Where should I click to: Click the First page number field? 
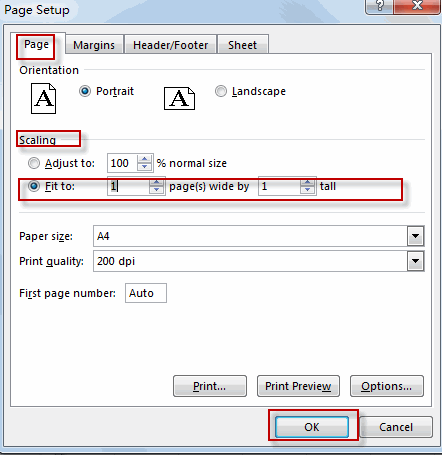click(x=146, y=293)
